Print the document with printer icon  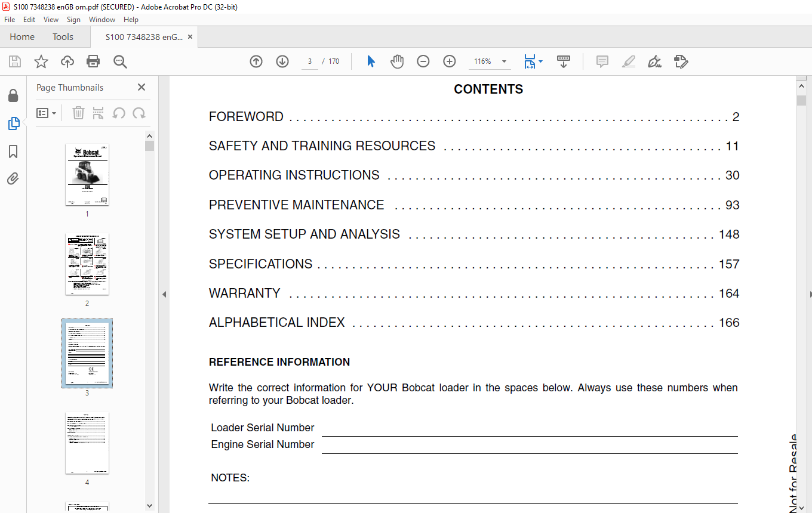(x=93, y=61)
